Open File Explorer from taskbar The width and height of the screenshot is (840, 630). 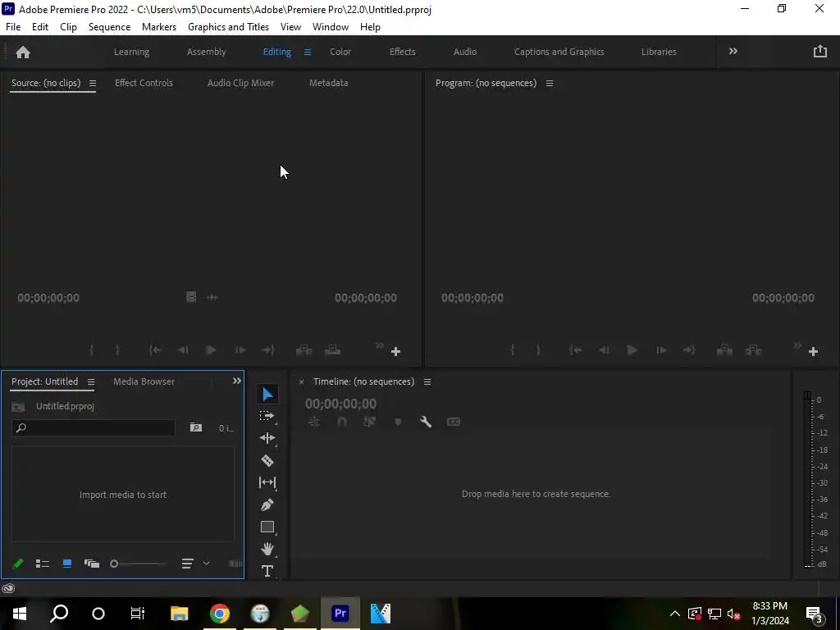coord(180,614)
